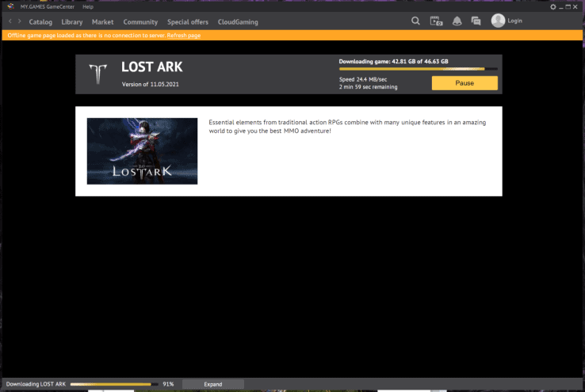Open the chat messages icon
Screen dimensions: 585x392
[476, 21]
